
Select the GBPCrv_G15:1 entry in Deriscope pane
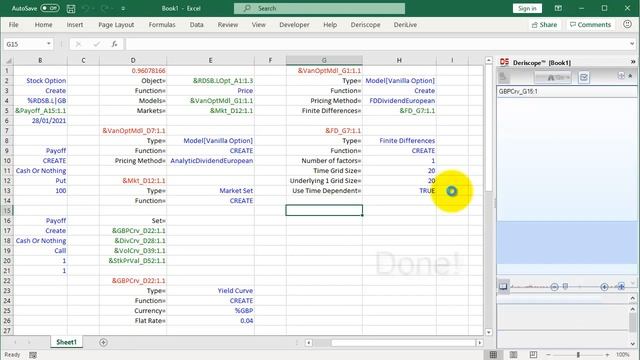(x=567, y=91)
